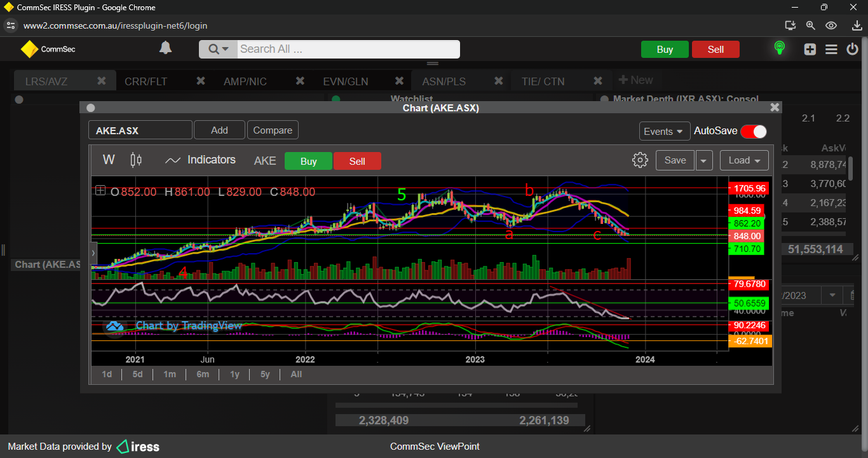Click the Chrome zoom magnifier icon
The height and width of the screenshot is (458, 868).
pyautogui.click(x=810, y=25)
